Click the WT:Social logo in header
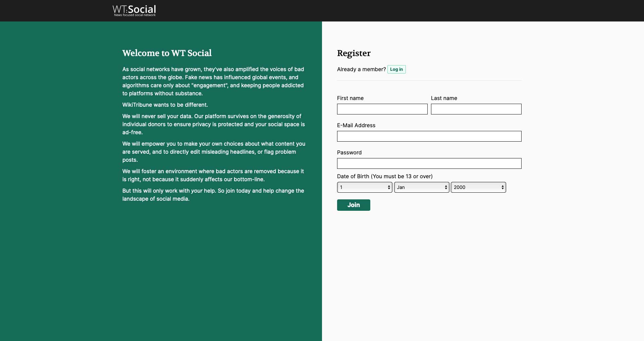Image resolution: width=644 pixels, height=341 pixels. click(135, 10)
